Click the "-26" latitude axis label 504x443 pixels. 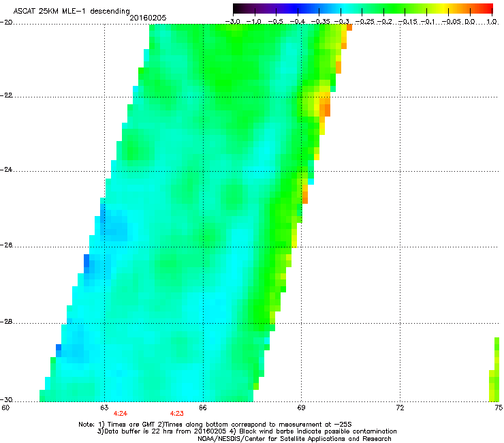[6, 245]
